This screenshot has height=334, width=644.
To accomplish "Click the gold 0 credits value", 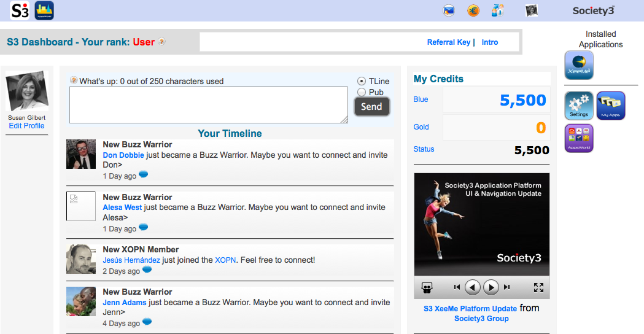I will coord(541,127).
